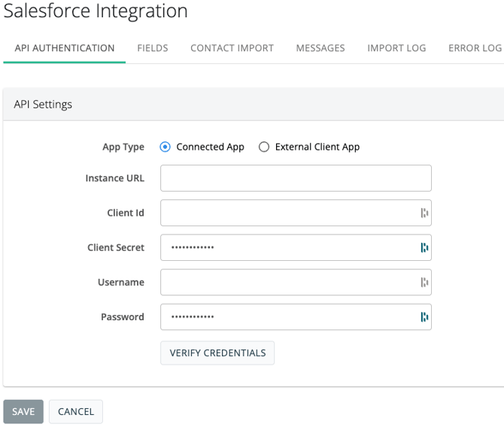Click password manager icon in Client Secret field
504x427 pixels.
[x=424, y=247]
